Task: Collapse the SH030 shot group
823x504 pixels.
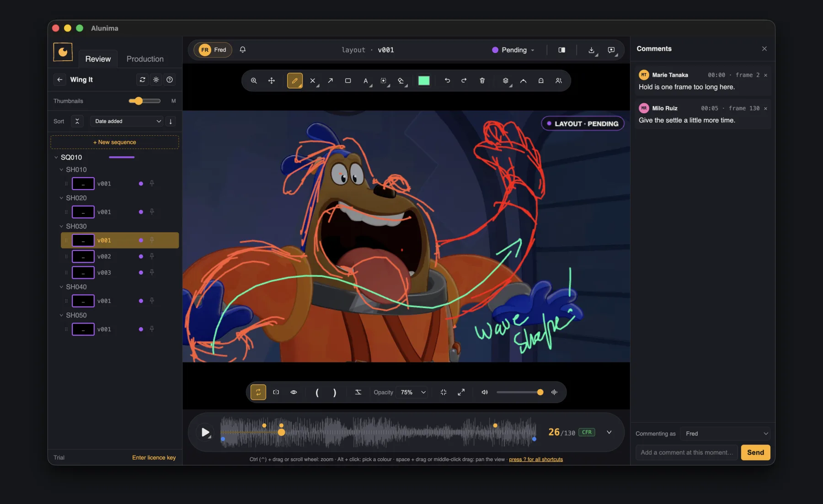Action: 61,226
